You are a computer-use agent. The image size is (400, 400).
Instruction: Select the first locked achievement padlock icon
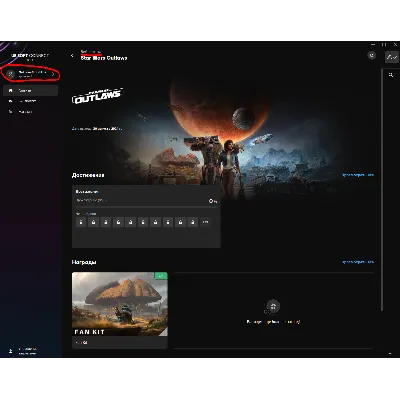click(x=81, y=222)
